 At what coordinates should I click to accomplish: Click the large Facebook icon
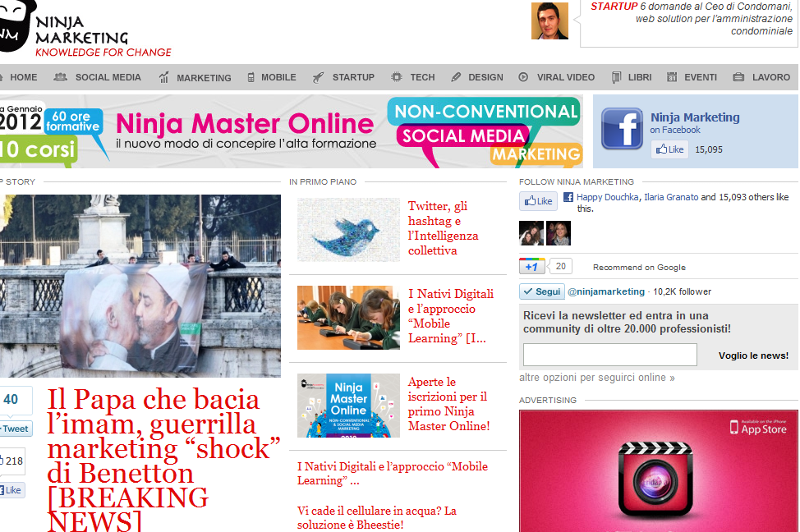(x=622, y=129)
